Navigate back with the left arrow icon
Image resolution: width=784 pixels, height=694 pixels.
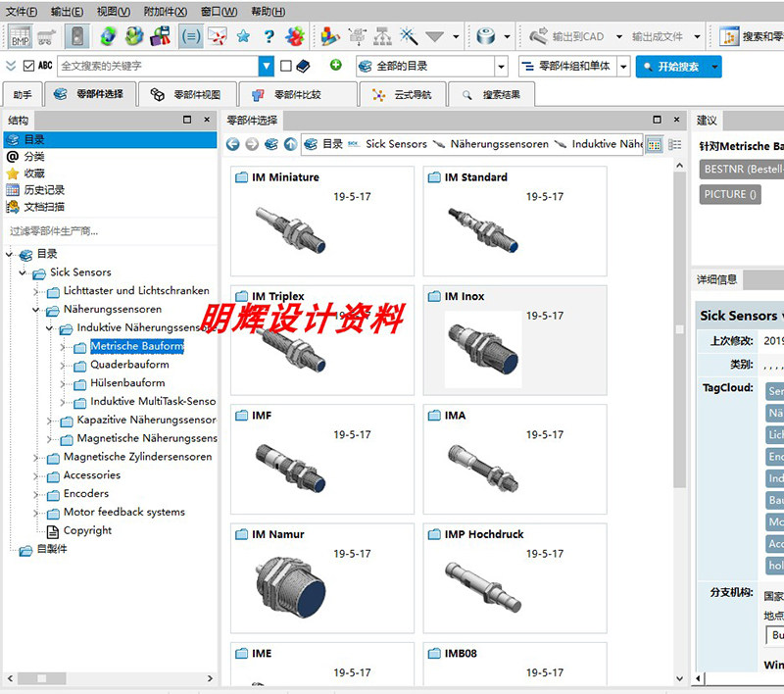233,144
